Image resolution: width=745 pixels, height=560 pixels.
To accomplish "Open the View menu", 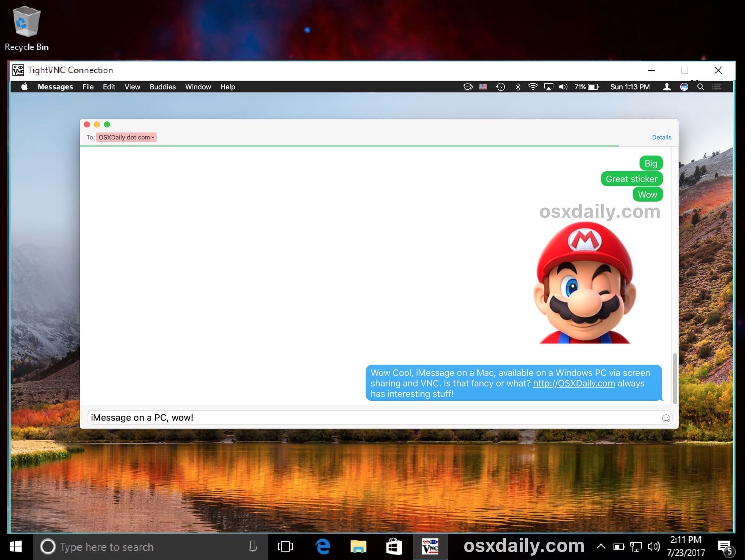I will [x=132, y=87].
